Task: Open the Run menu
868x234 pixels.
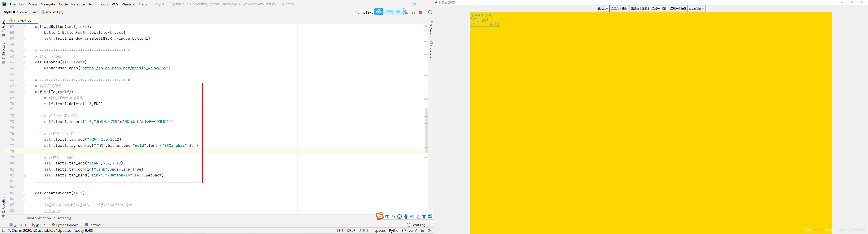Action: pyautogui.click(x=92, y=4)
